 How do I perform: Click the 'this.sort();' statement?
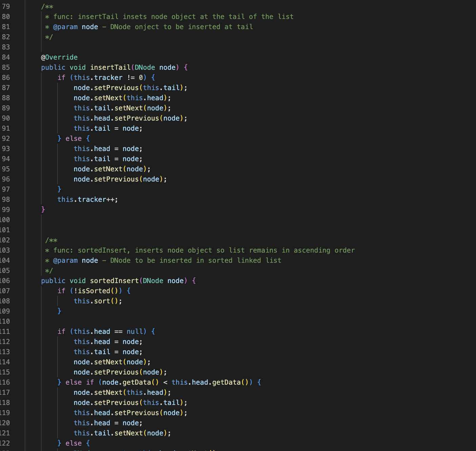pyautogui.click(x=98, y=301)
